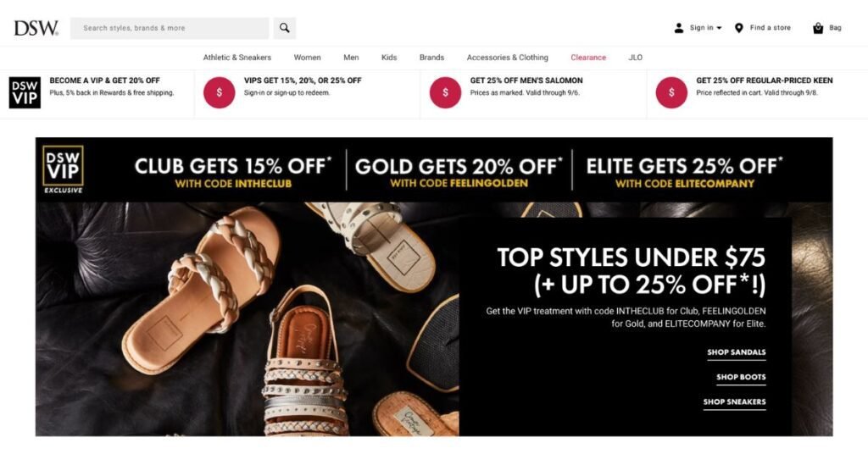
Task: Click dollar icon beside Keen offer
Action: [671, 92]
